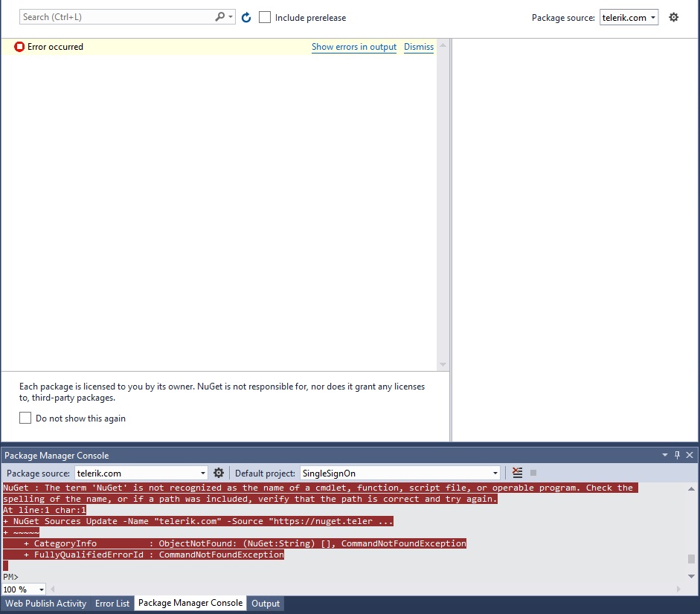Click the 'Package Manager Console' panel title
This screenshot has height=614, width=700.
pos(57,455)
